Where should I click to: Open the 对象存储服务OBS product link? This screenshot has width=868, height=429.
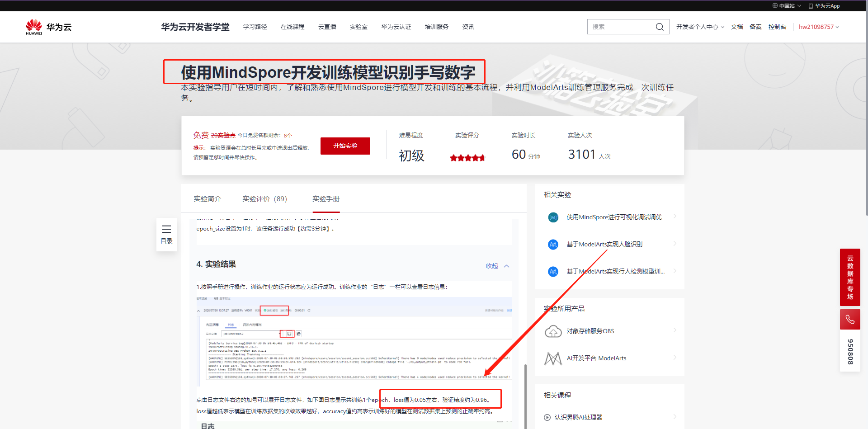pos(590,331)
